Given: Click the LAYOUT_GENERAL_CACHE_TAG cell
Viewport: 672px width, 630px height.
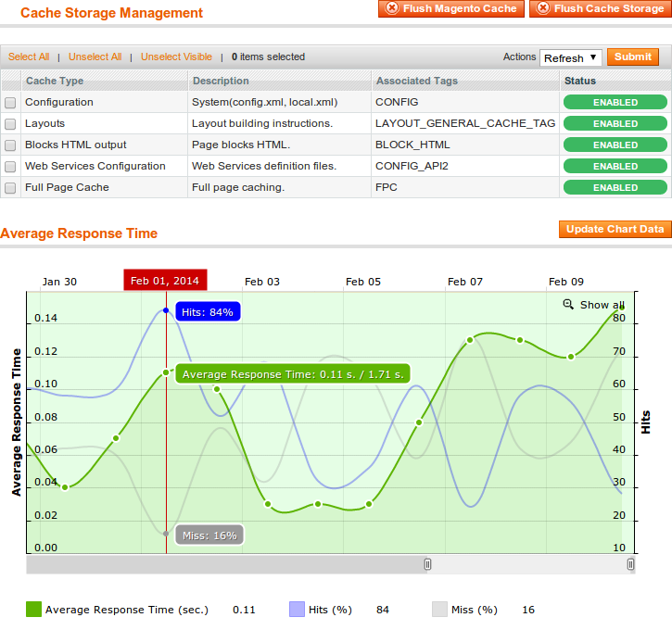Looking at the screenshot, I should (x=465, y=123).
